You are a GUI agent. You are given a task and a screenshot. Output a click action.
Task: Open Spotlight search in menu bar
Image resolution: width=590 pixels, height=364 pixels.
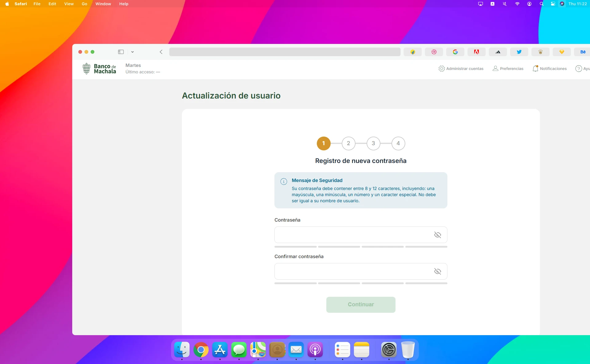point(541,4)
